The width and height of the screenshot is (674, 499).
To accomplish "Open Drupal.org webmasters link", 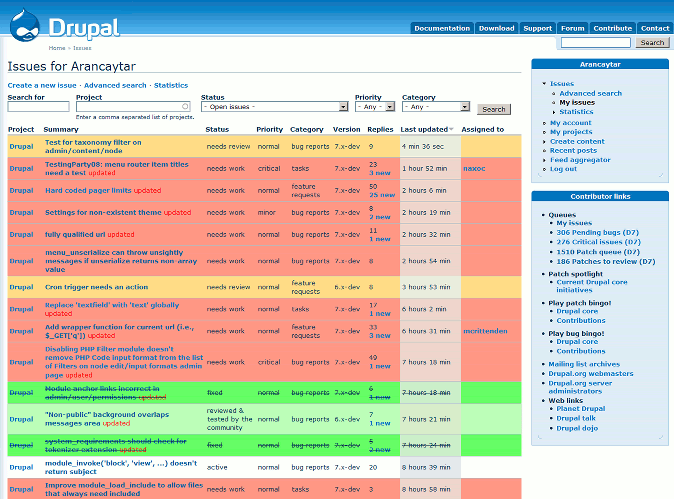I will (591, 373).
